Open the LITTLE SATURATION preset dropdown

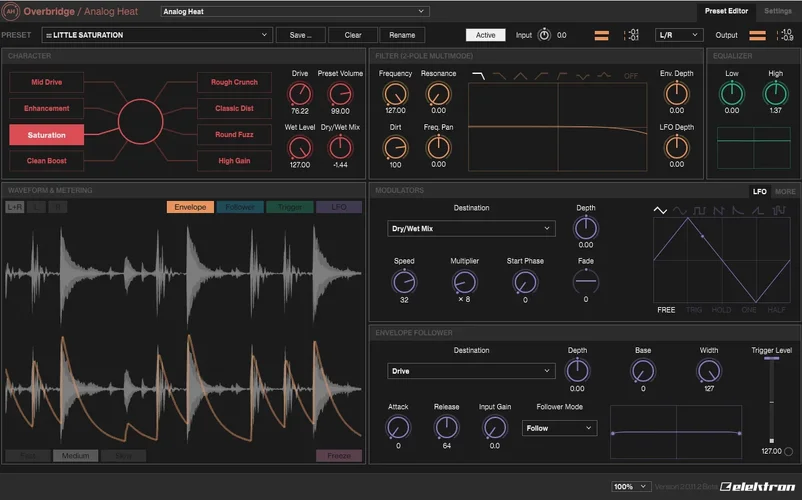(157, 35)
